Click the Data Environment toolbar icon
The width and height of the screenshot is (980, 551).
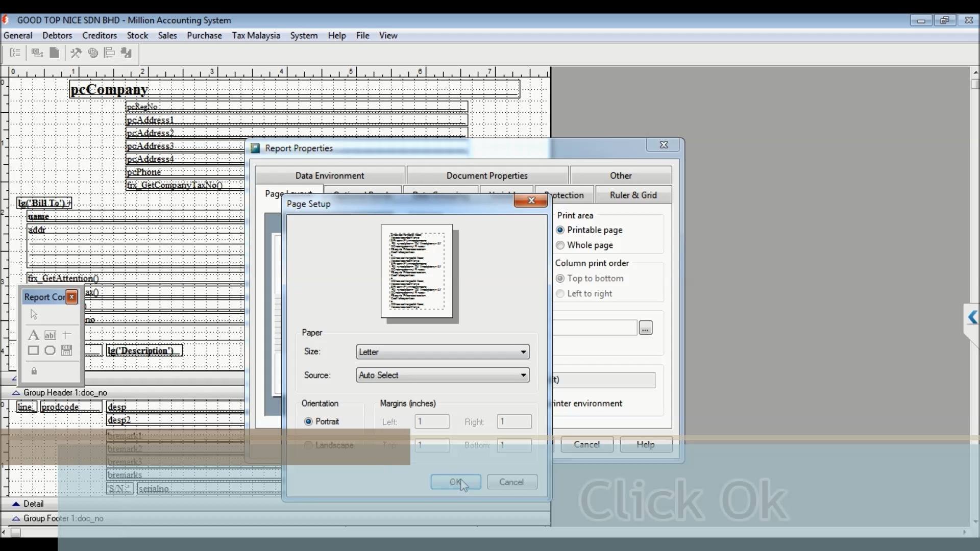37,53
